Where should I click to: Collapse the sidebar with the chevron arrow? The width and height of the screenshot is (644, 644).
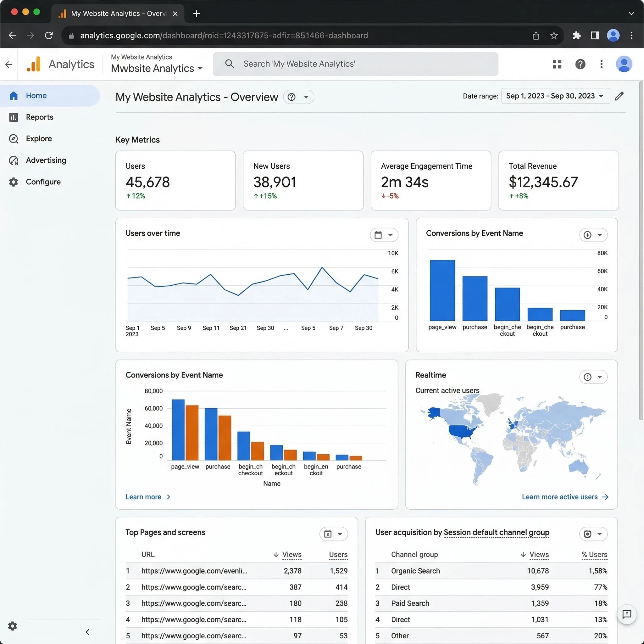(x=87, y=632)
